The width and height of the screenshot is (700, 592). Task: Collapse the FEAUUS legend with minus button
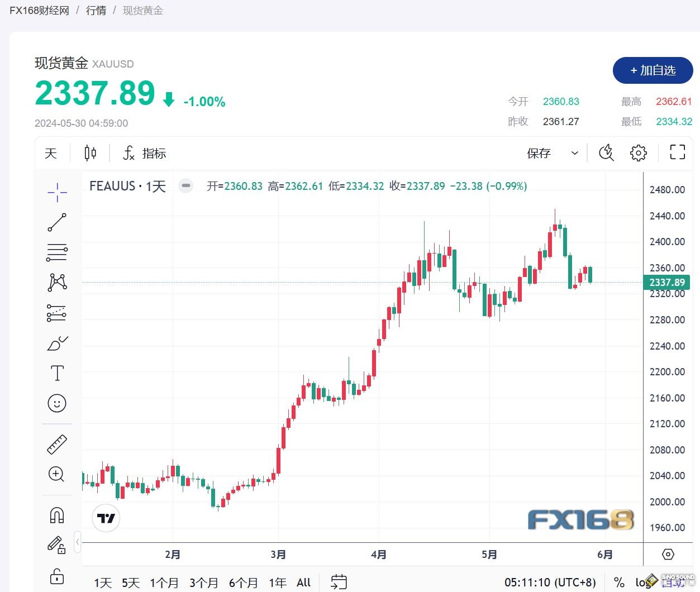pyautogui.click(x=186, y=186)
